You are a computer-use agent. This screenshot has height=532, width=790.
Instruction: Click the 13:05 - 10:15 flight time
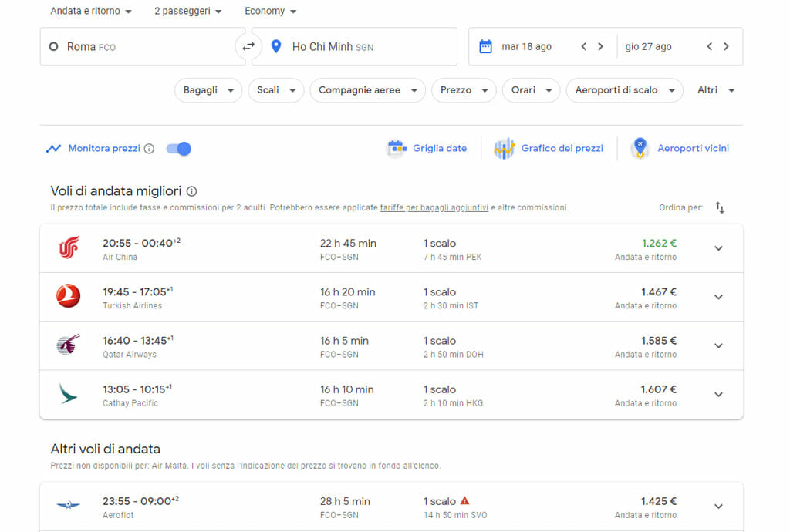coord(137,389)
